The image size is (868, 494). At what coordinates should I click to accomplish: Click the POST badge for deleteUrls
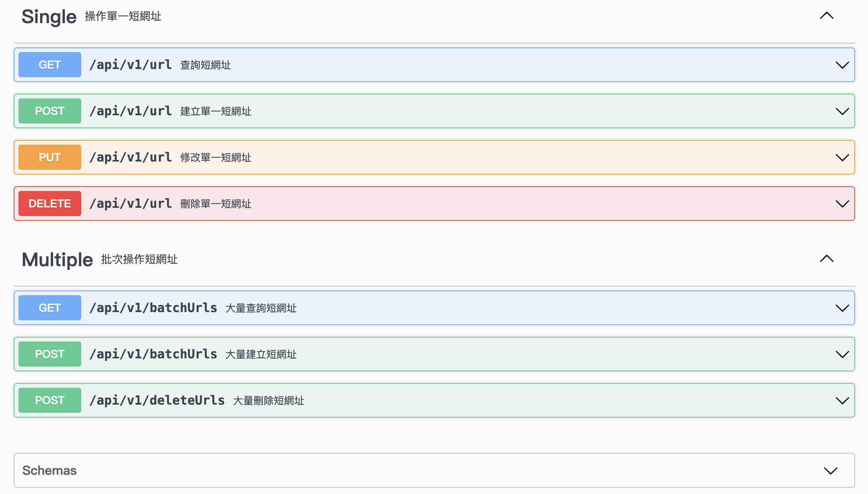[x=50, y=400]
